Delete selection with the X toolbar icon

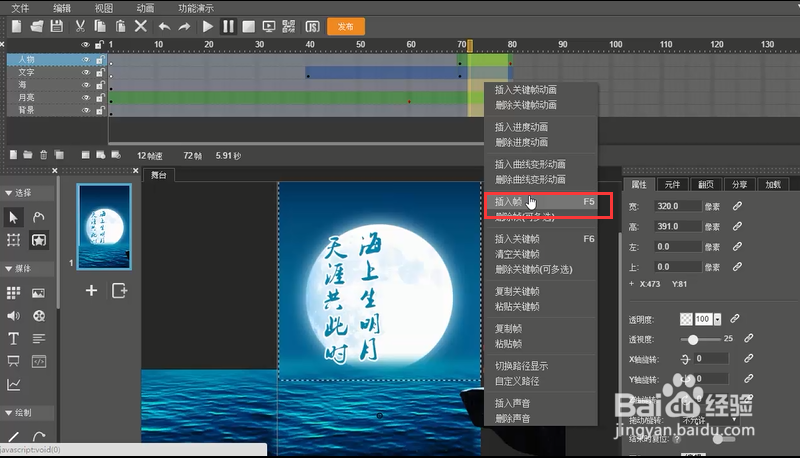(141, 26)
